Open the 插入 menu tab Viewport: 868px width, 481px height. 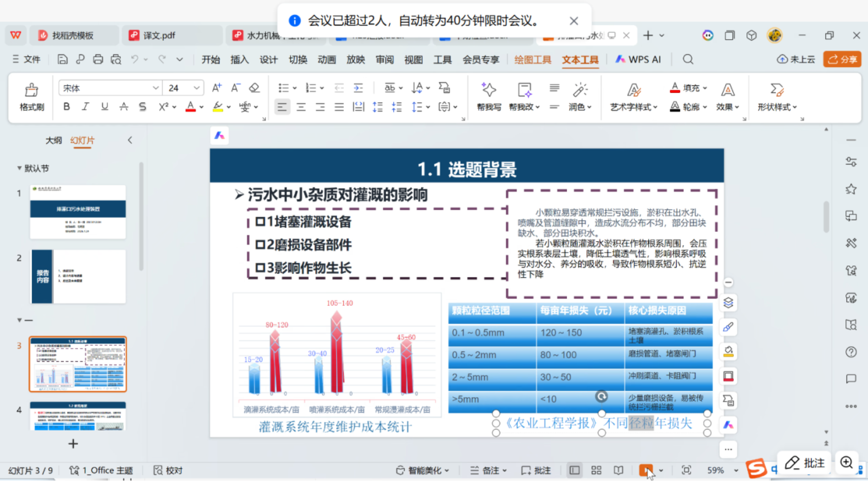point(239,60)
